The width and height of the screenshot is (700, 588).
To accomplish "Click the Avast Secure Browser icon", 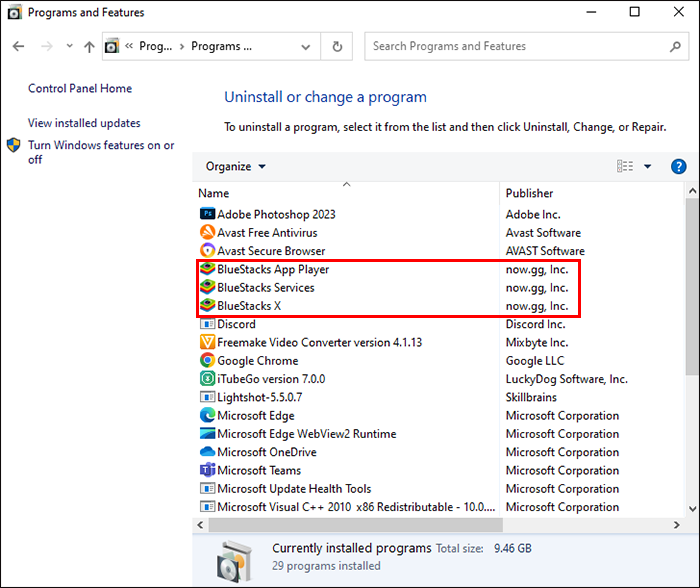I will (207, 250).
